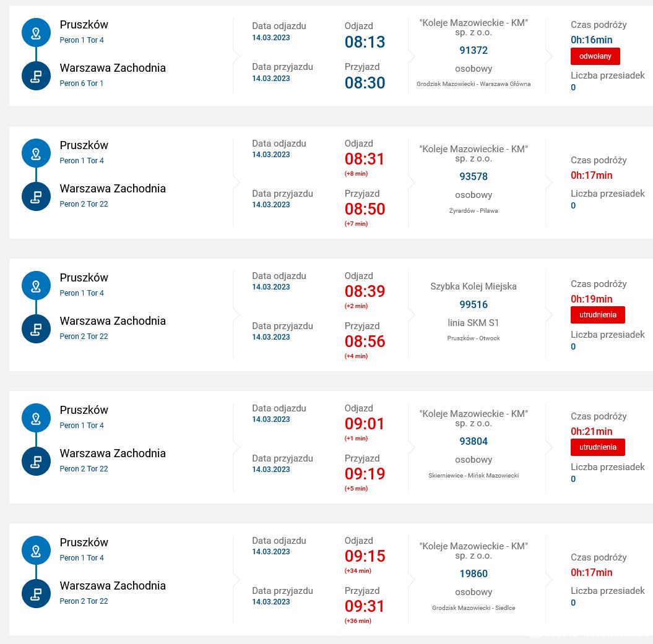Click the Pruszków pin icon for train 93804
Image resolution: width=653 pixels, height=644 pixels.
(37, 418)
